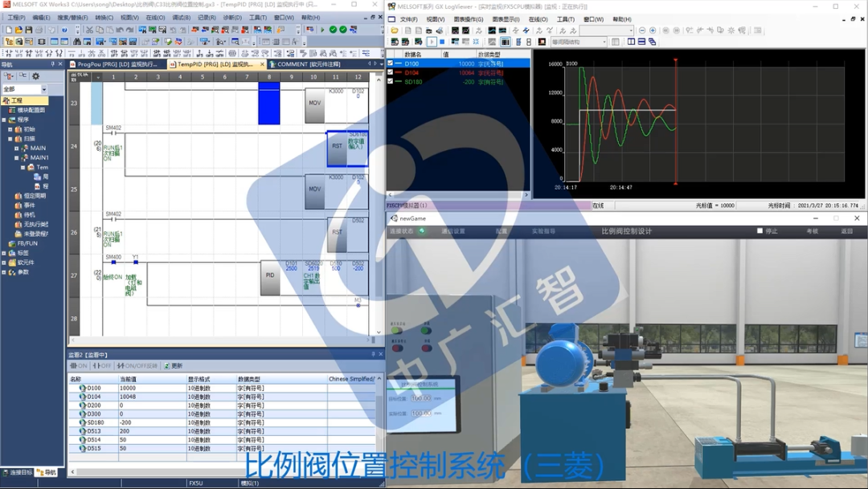The image size is (868, 489).
Task: Toggle the D104 trace checkbox in LogViewer
Action: (391, 72)
